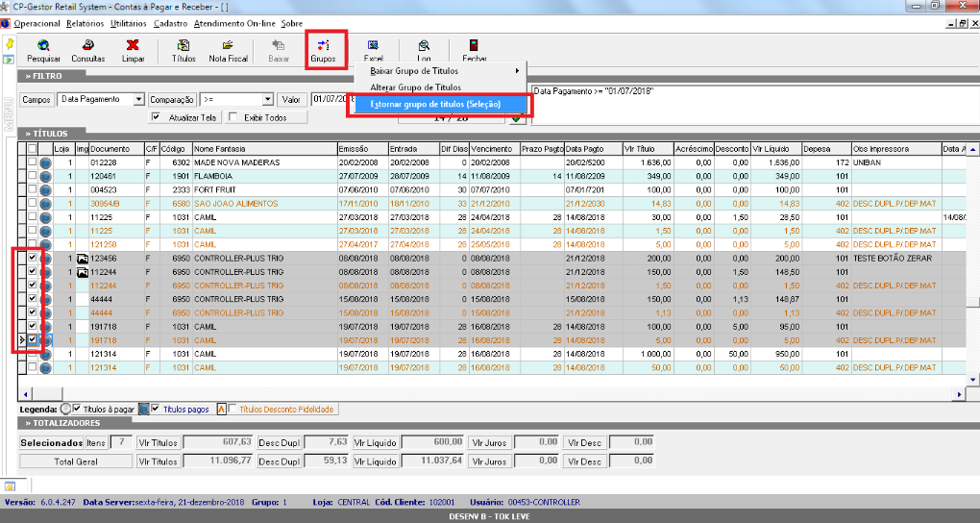Open the Operacional menu
980x523 pixels.
point(37,24)
